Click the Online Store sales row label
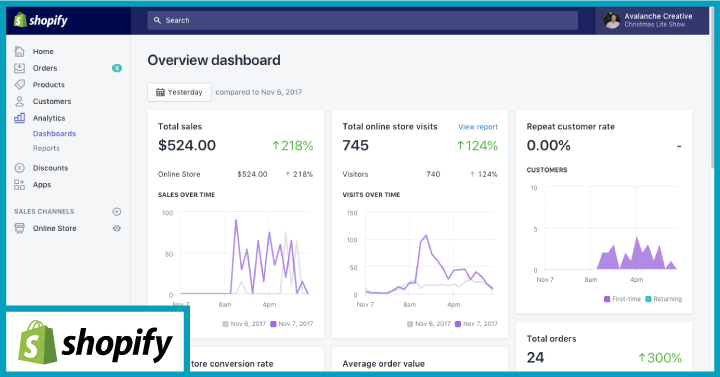 (x=179, y=174)
